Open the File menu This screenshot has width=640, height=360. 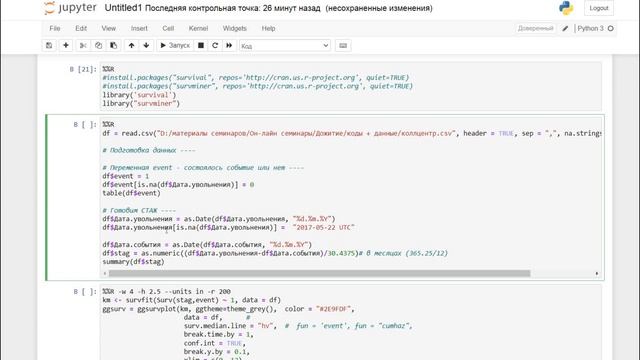click(55, 28)
